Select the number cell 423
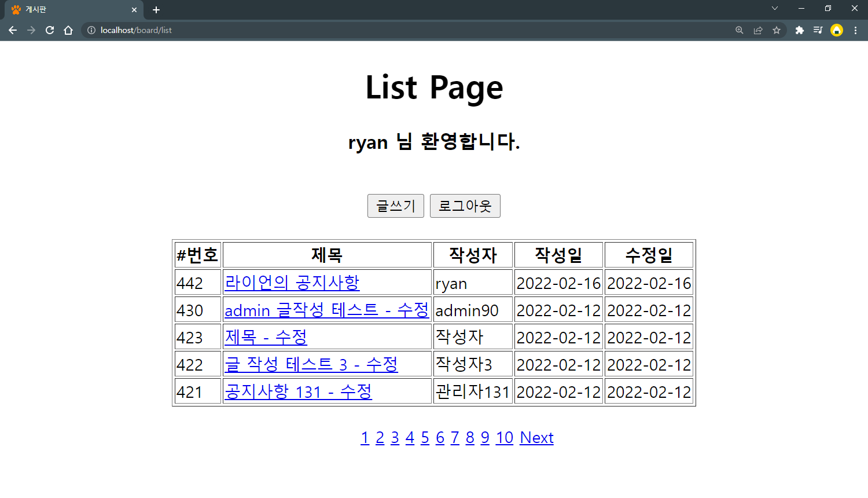 [x=198, y=337]
